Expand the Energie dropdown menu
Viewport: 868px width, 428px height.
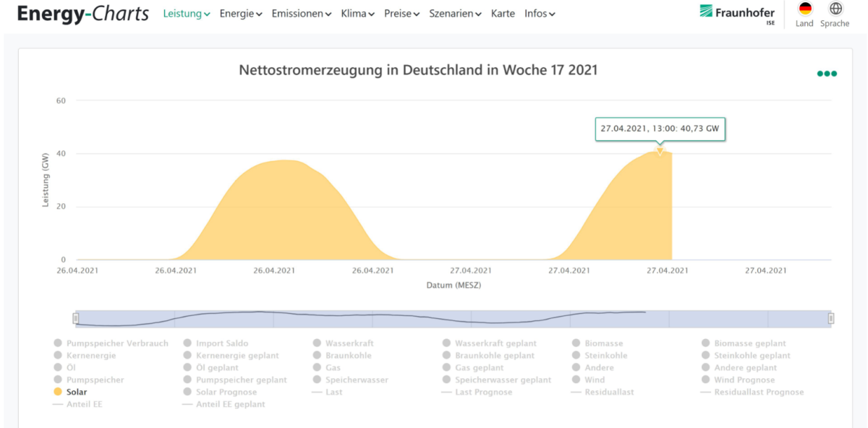[240, 14]
